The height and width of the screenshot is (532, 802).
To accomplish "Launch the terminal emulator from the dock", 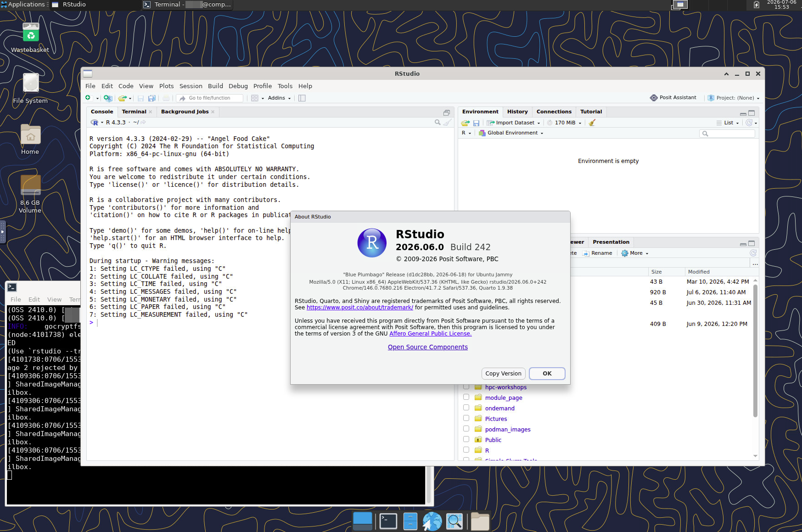I will pyautogui.click(x=388, y=521).
